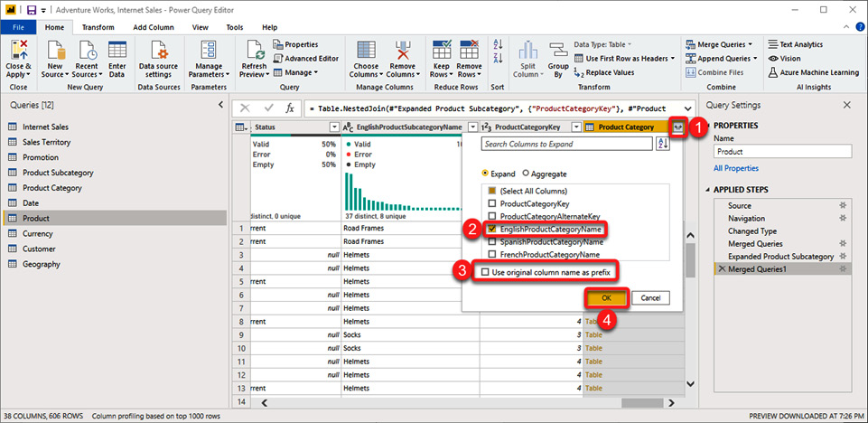
Task: Click the expand icon on Product Category column
Action: click(678, 127)
